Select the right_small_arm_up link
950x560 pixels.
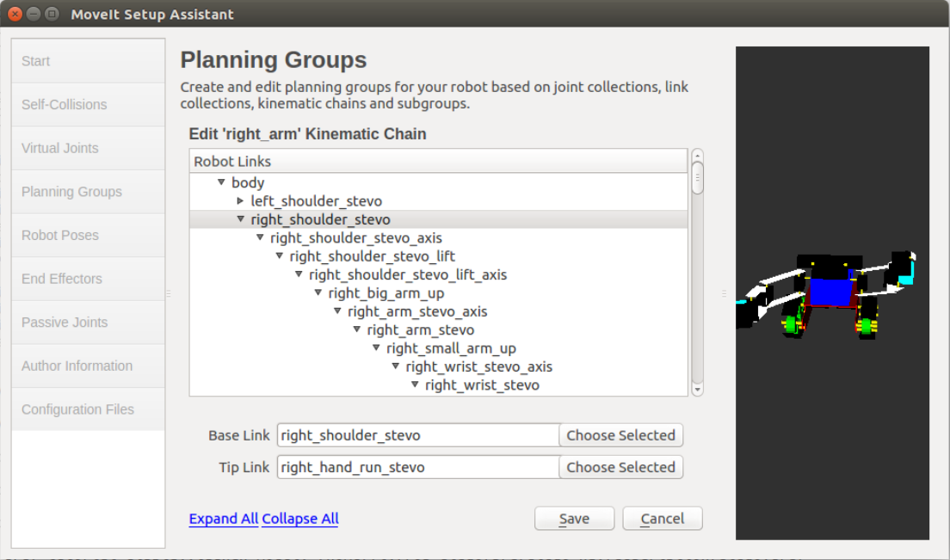(x=451, y=348)
